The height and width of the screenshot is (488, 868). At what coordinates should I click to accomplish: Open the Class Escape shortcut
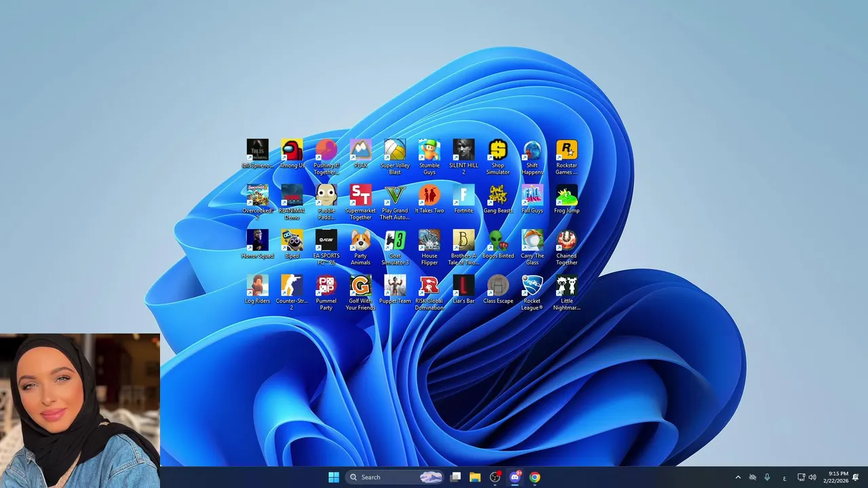[x=498, y=289]
